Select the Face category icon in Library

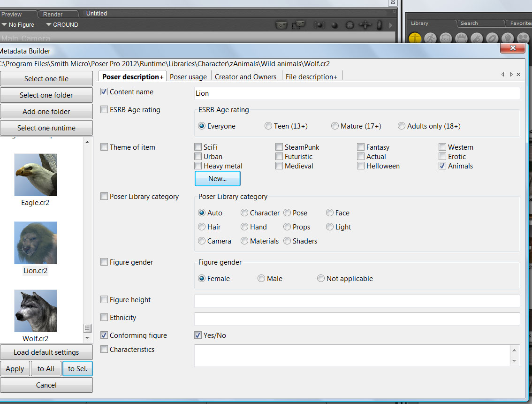pos(446,38)
